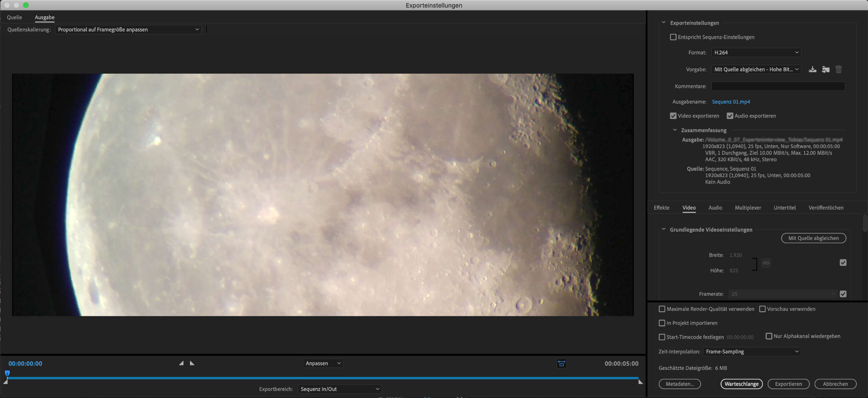
Task: Click the set In point triangle
Action: click(x=181, y=363)
